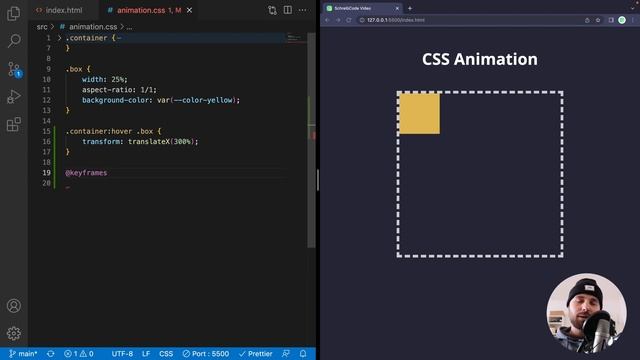
Task: Open the Search icon in activity bar
Action: (14, 40)
